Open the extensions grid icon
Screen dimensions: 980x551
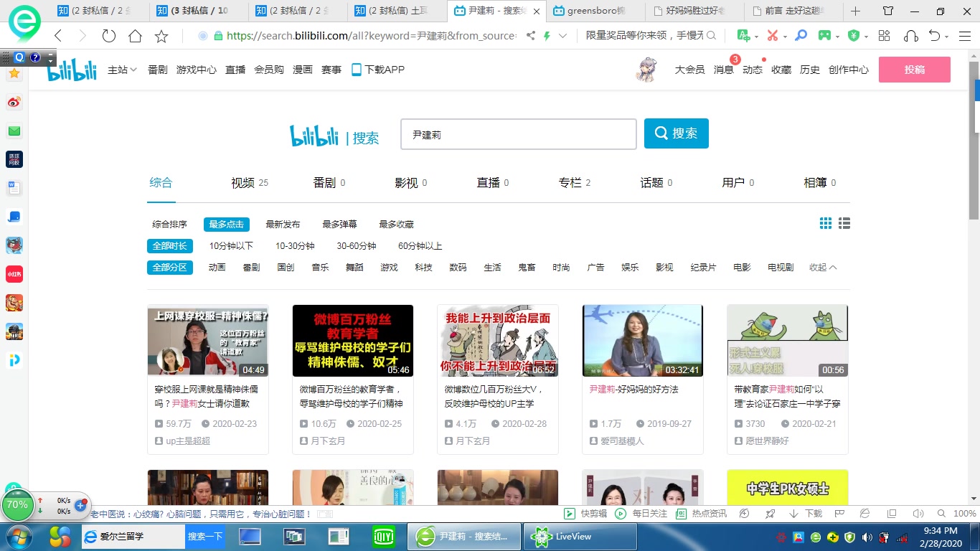pyautogui.click(x=884, y=36)
